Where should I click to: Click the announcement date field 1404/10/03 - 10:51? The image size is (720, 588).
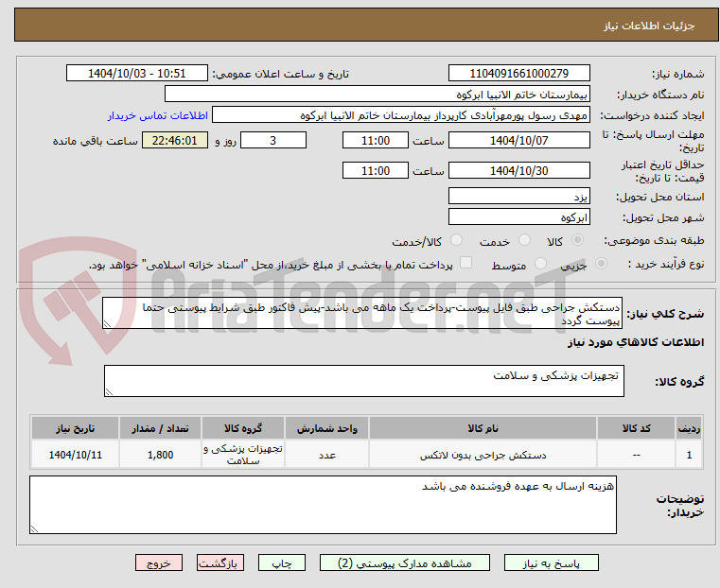(137, 74)
